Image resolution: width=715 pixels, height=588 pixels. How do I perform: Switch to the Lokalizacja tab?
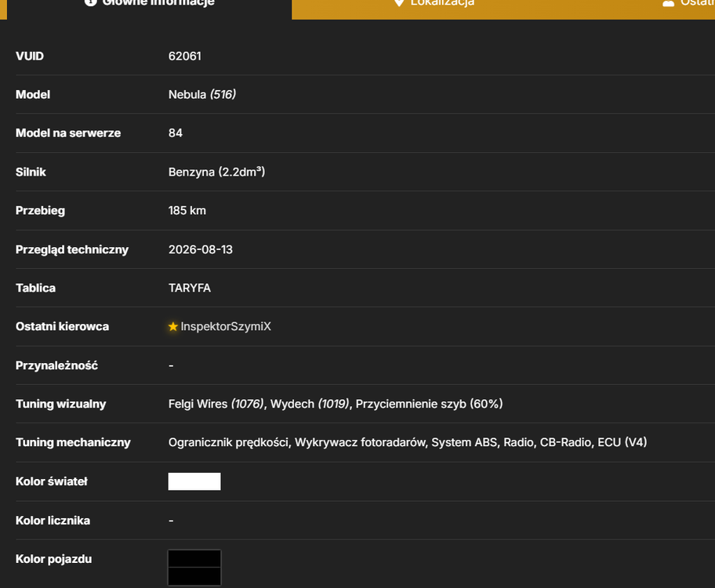point(434,9)
